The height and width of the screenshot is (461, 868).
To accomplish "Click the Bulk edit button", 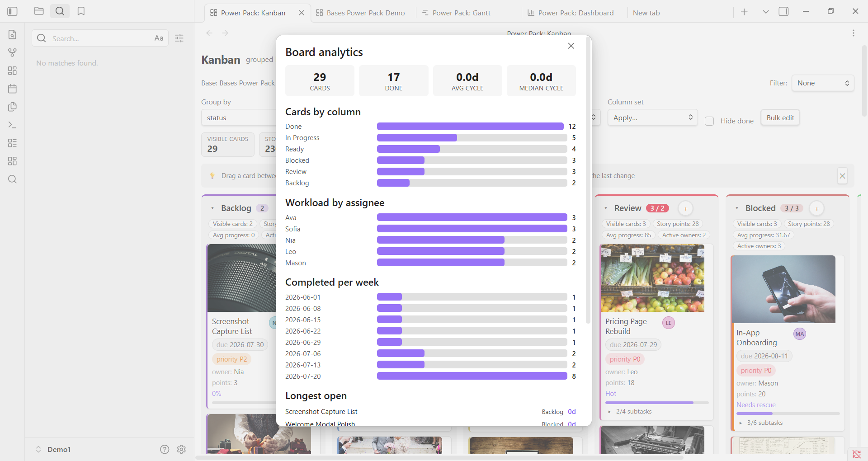I will [780, 118].
